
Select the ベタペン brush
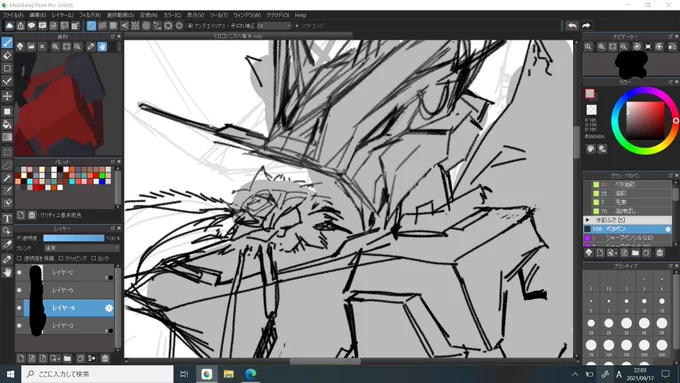point(628,229)
